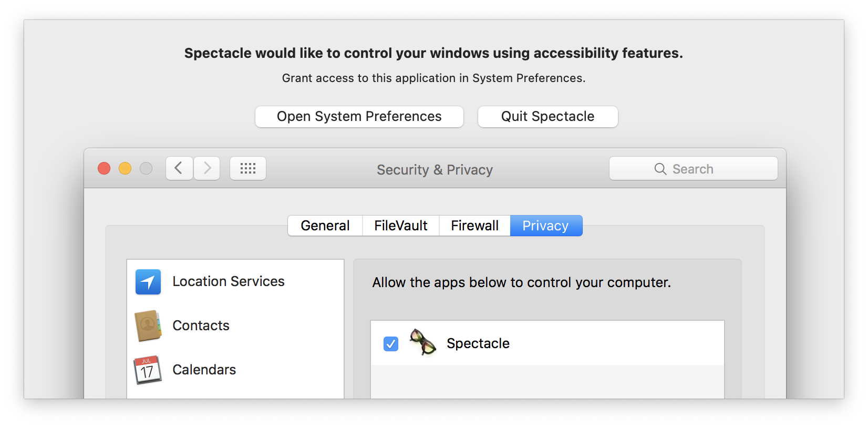Switch to the General tab
868x427 pixels.
coord(325,226)
